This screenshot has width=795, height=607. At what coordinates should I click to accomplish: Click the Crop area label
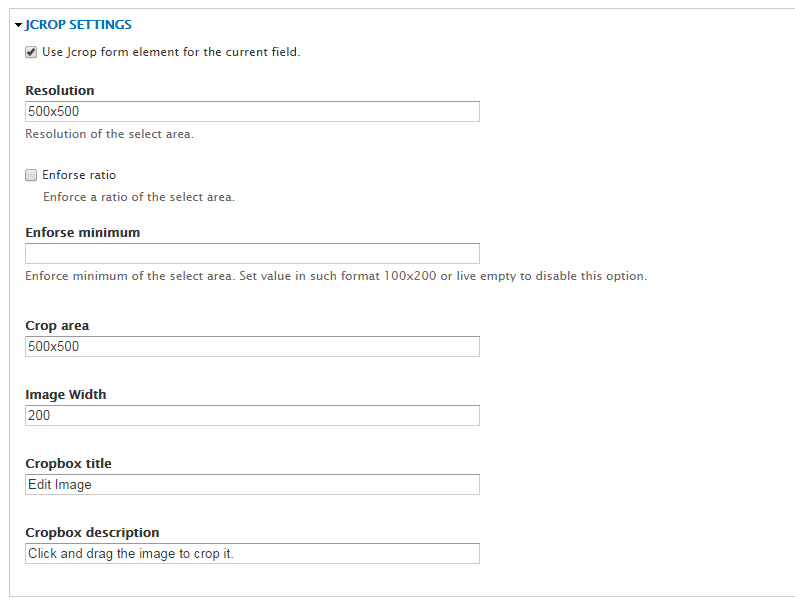pos(57,326)
